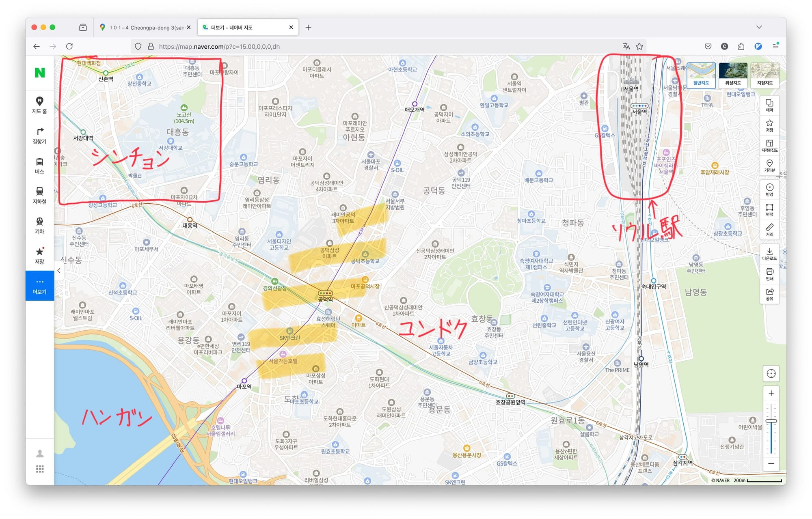Open the 테마 theme layer menu
The image size is (812, 519).
769,106
